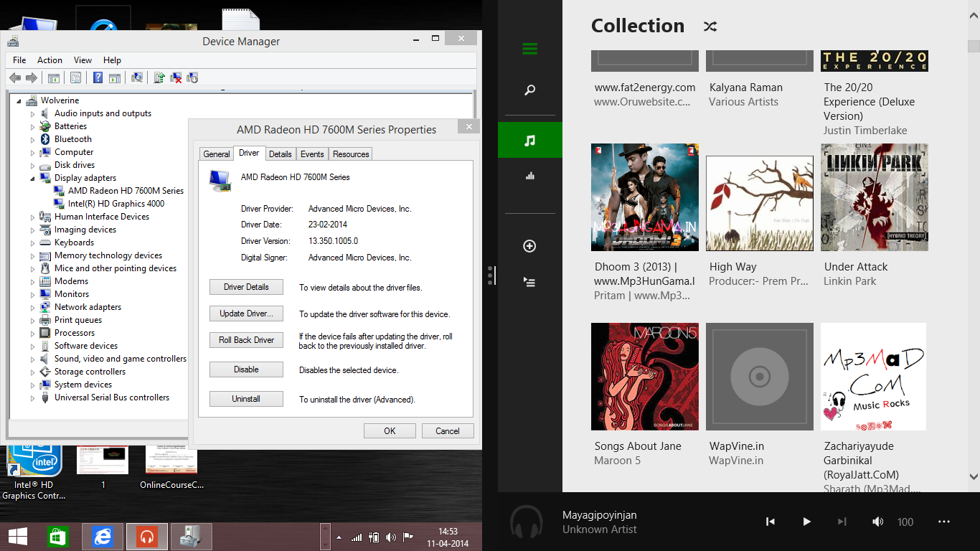Click the Update Driver Software toolbar icon

pyautogui.click(x=159, y=77)
